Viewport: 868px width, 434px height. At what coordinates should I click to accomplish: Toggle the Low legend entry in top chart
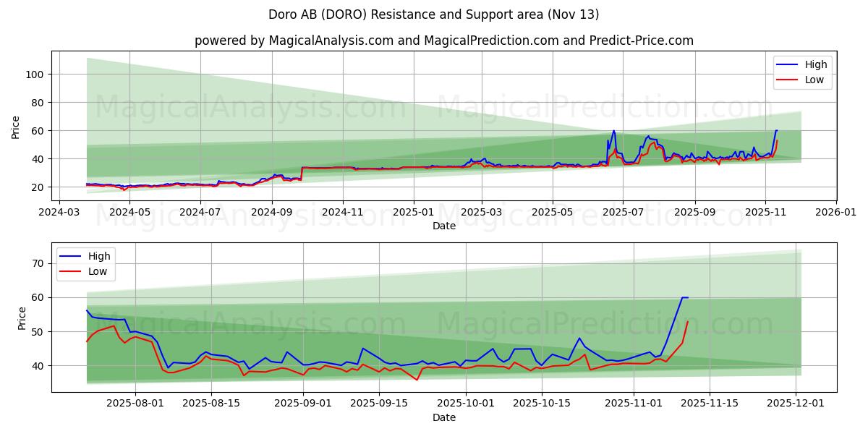pos(813,80)
